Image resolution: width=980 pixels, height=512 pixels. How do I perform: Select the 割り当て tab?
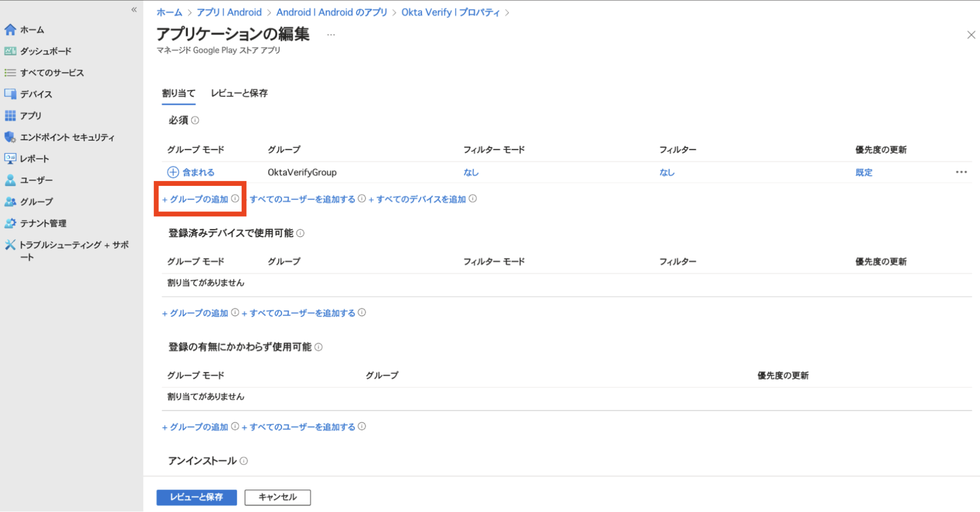[178, 93]
